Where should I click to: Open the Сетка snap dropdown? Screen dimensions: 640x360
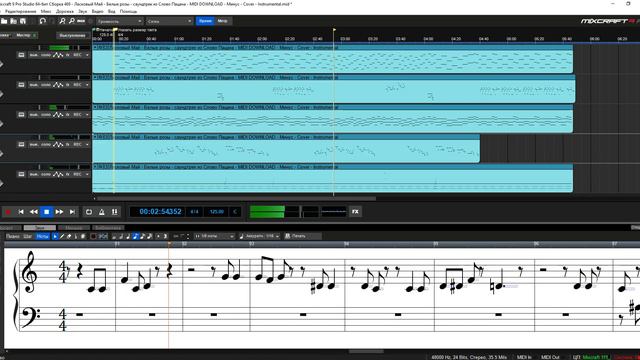[x=169, y=21]
